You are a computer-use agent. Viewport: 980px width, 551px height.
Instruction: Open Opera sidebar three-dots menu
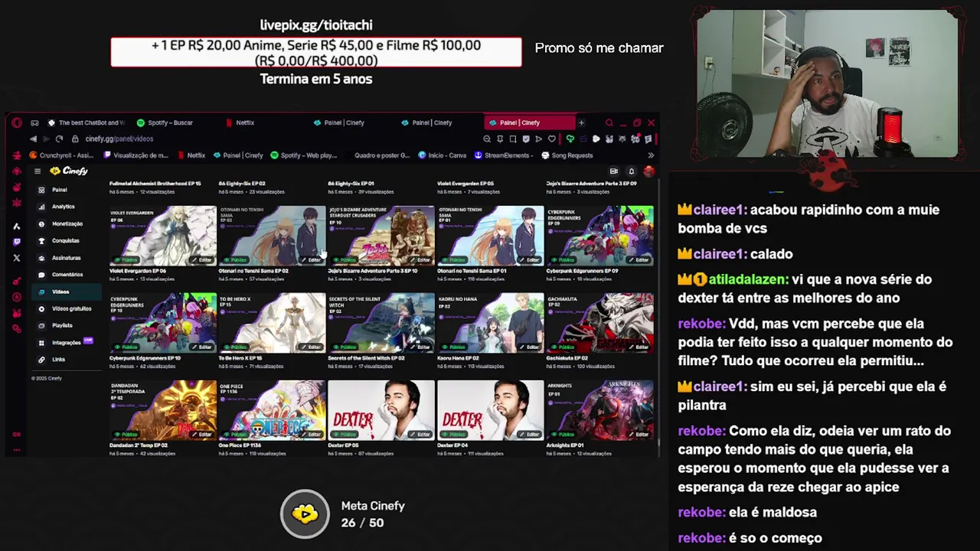(16, 450)
